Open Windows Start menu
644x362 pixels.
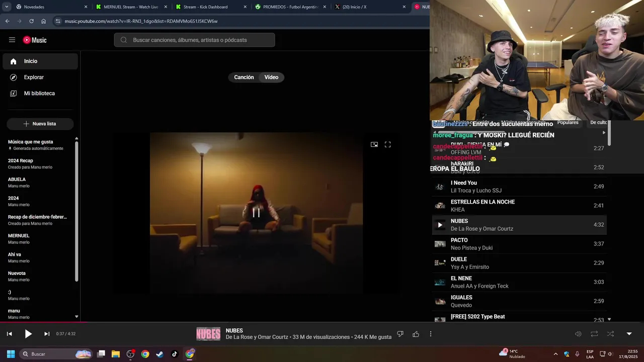click(11, 354)
